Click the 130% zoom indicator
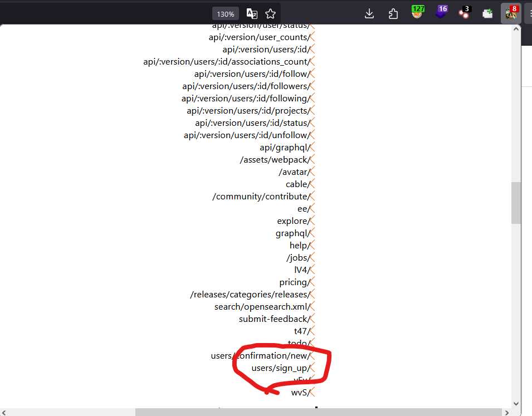Screen dimensions: 532x416 click(x=225, y=13)
